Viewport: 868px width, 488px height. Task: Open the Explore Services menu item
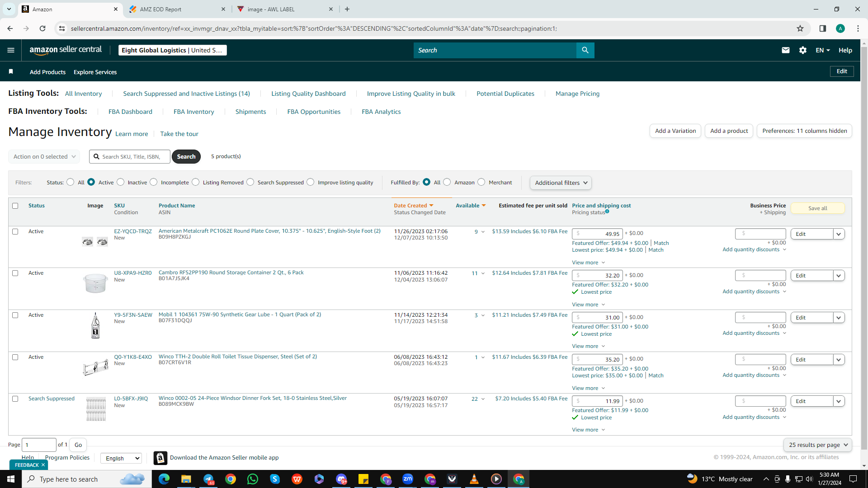point(95,72)
